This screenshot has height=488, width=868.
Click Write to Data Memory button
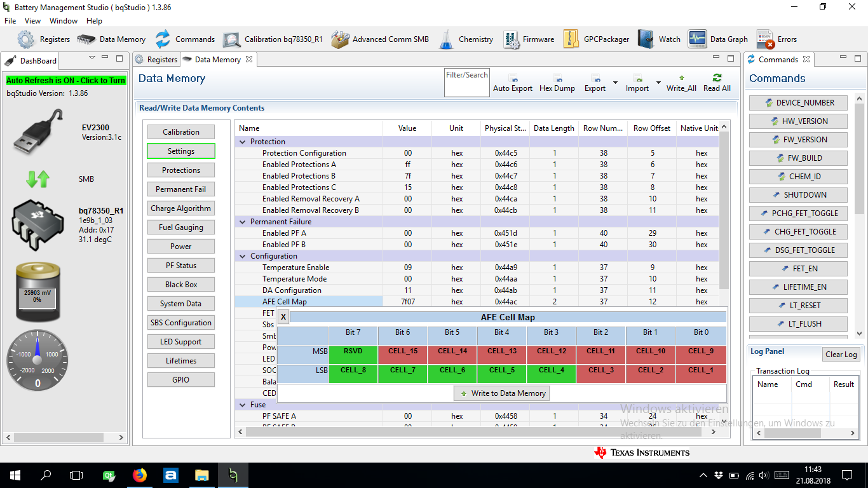click(x=502, y=393)
